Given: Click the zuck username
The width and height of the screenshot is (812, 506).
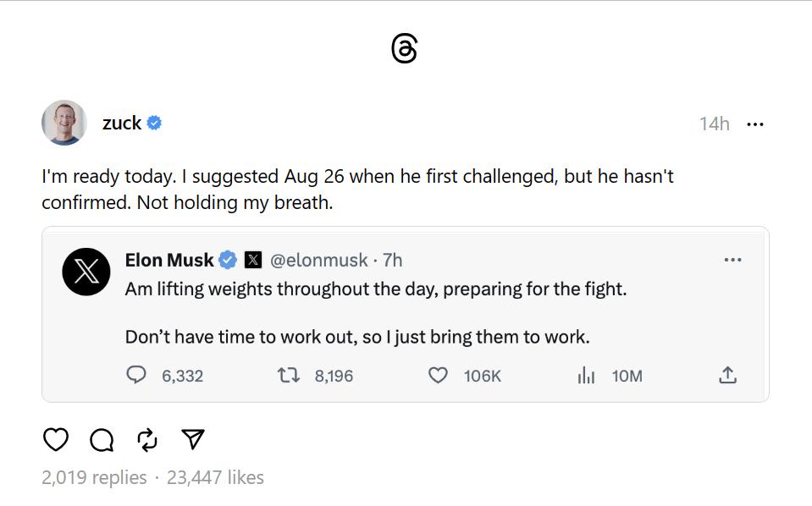Looking at the screenshot, I should point(122,123).
